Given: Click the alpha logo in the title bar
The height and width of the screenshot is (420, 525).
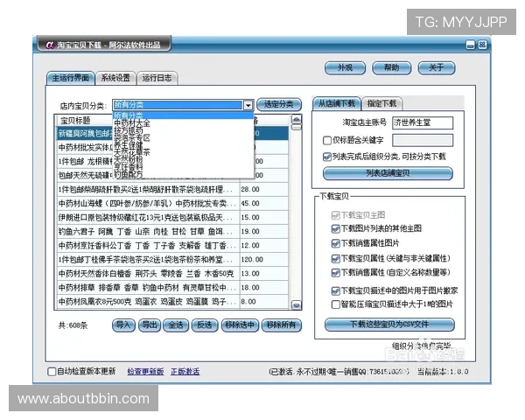Looking at the screenshot, I should pyautogui.click(x=50, y=45).
